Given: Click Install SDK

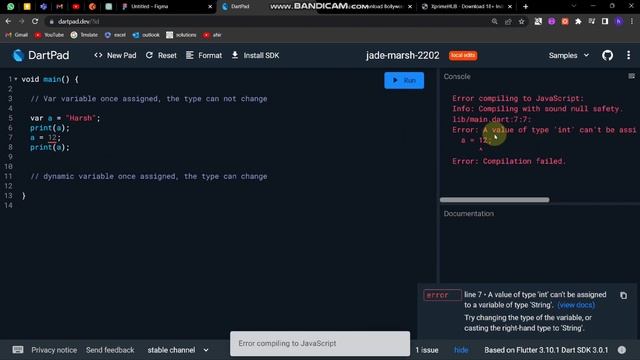Looking at the screenshot, I should (255, 55).
